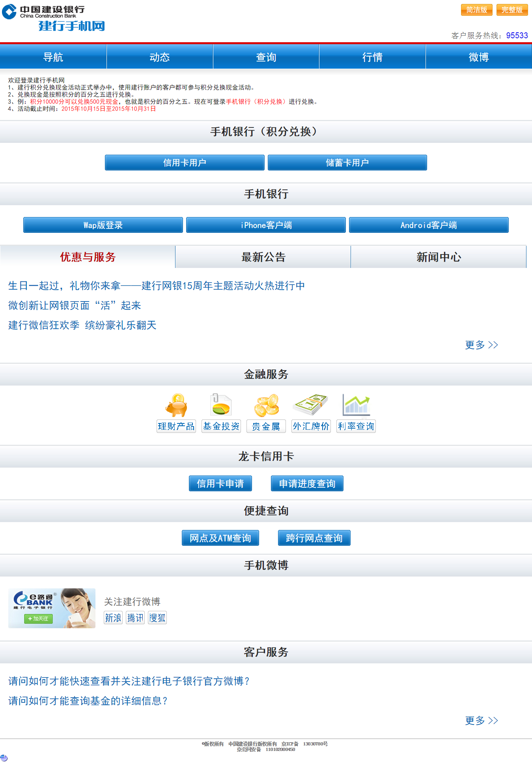Image resolution: width=532 pixels, height=762 pixels.
Task: Click 网点及ATM查询 button
Action: point(220,538)
